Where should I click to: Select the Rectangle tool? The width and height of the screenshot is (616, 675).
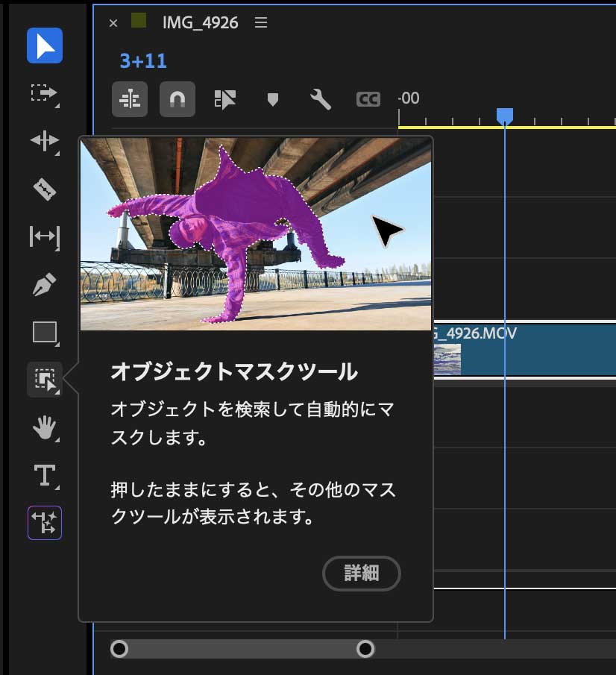[x=44, y=333]
